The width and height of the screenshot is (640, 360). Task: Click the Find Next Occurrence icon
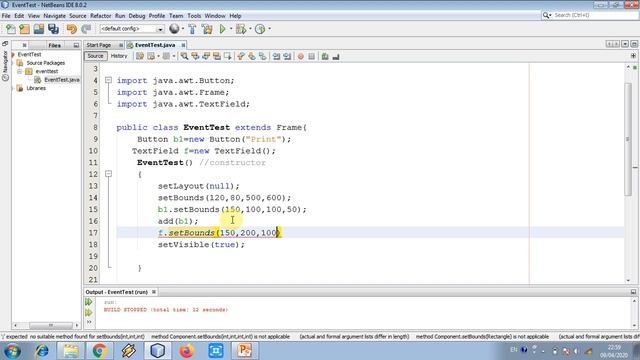click(x=206, y=56)
